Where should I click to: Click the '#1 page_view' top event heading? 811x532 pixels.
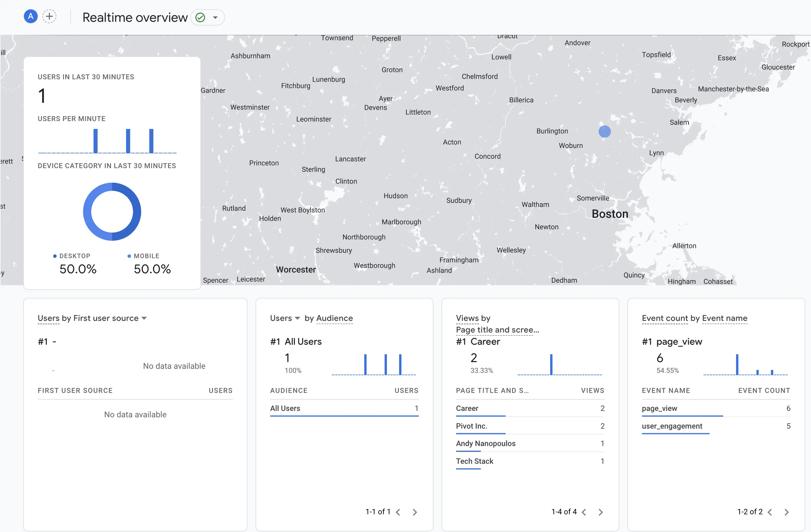[x=672, y=342]
